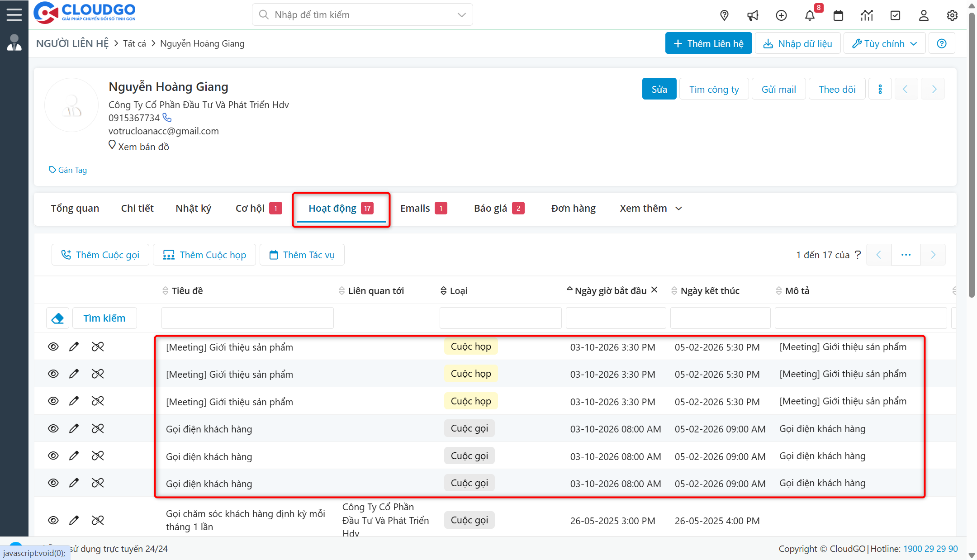The height and width of the screenshot is (560, 977).
Task: View first meeting row via eye icon
Action: (53, 346)
